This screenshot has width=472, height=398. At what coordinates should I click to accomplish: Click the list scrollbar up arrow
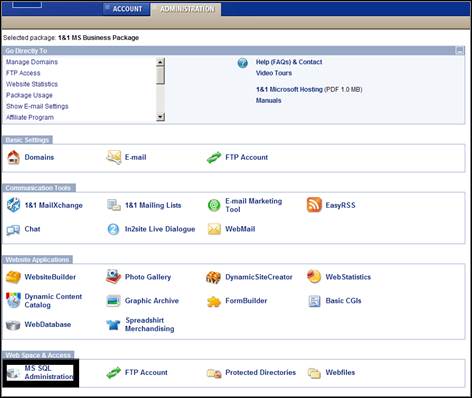(x=161, y=62)
